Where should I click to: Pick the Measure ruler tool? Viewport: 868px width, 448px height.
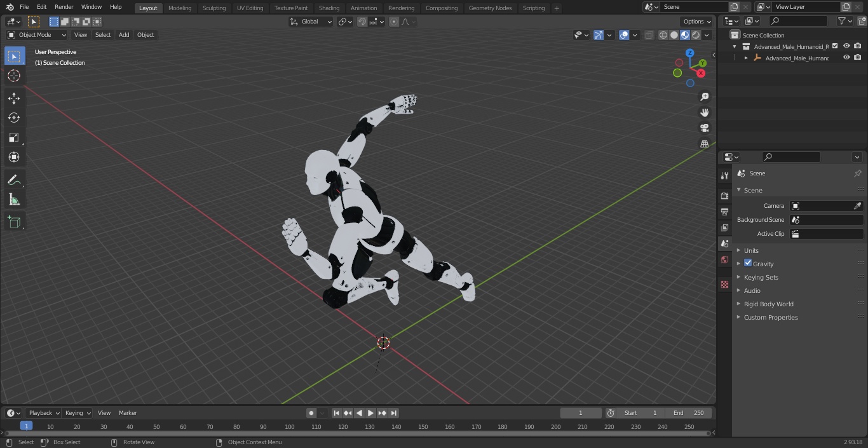point(14,200)
